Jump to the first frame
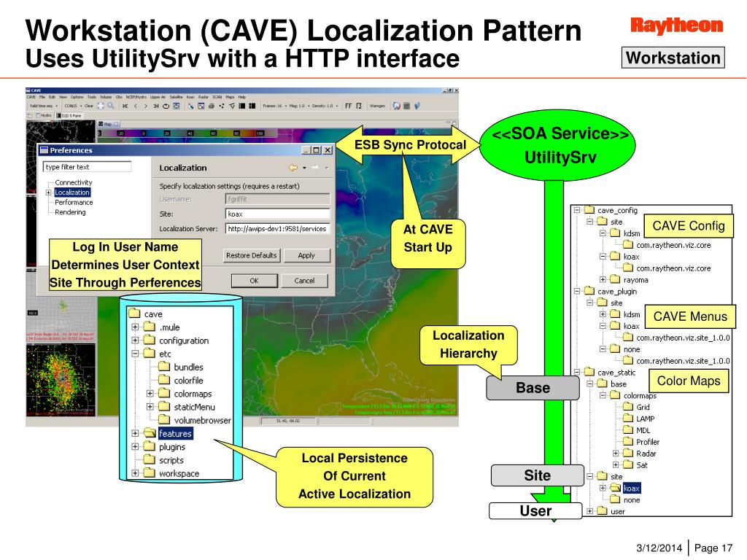Image resolution: width=747 pixels, height=560 pixels. click(x=125, y=106)
